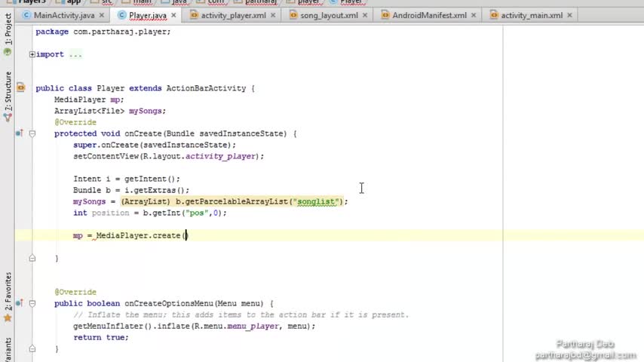644x362 pixels.
Task: Click the "songlist" string literal
Action: [316, 202]
